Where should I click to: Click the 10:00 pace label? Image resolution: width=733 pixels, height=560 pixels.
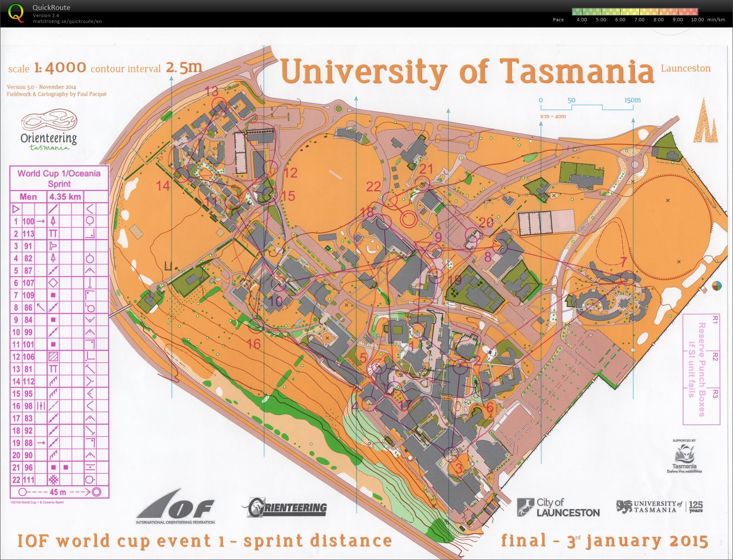coord(697,20)
